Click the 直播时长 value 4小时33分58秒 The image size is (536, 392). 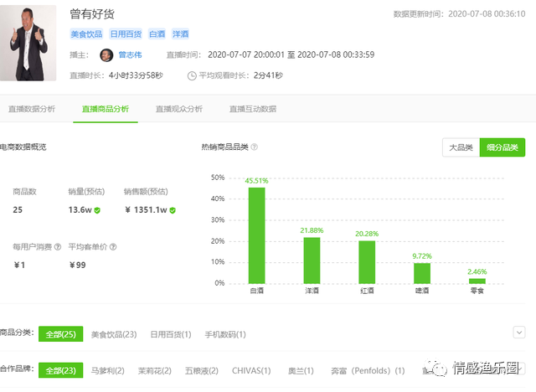136,75
